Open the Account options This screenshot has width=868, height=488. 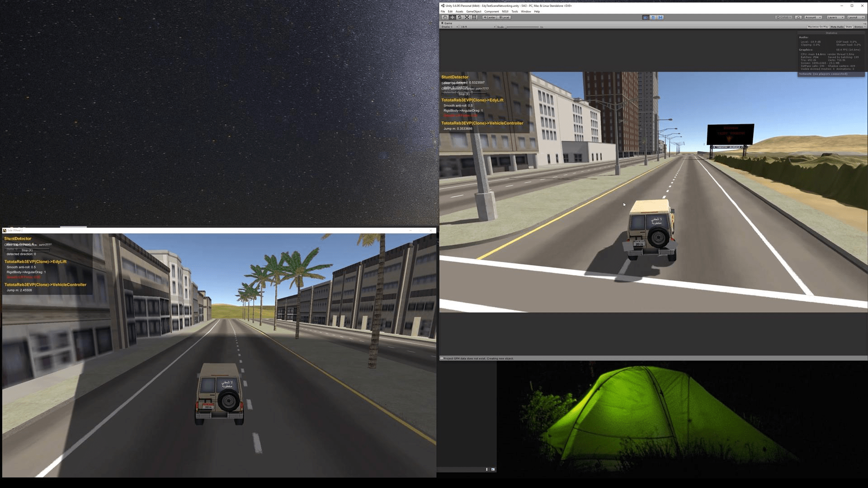point(813,17)
